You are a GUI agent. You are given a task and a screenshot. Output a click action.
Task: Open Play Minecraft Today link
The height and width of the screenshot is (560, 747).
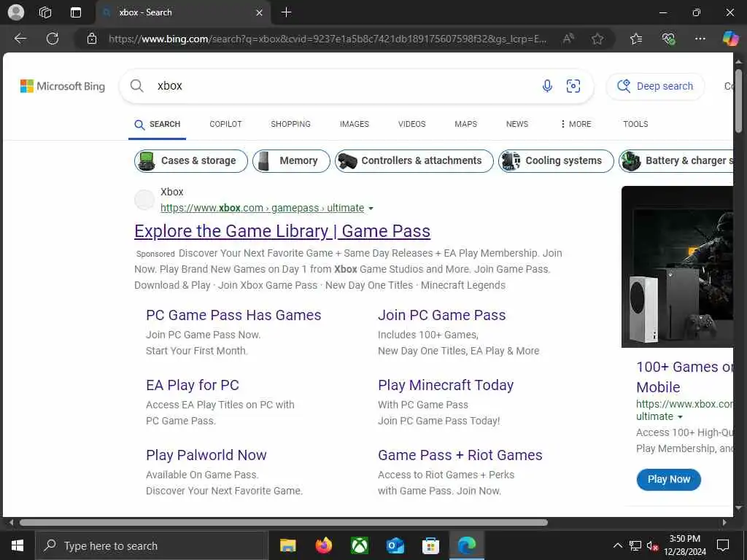click(446, 385)
